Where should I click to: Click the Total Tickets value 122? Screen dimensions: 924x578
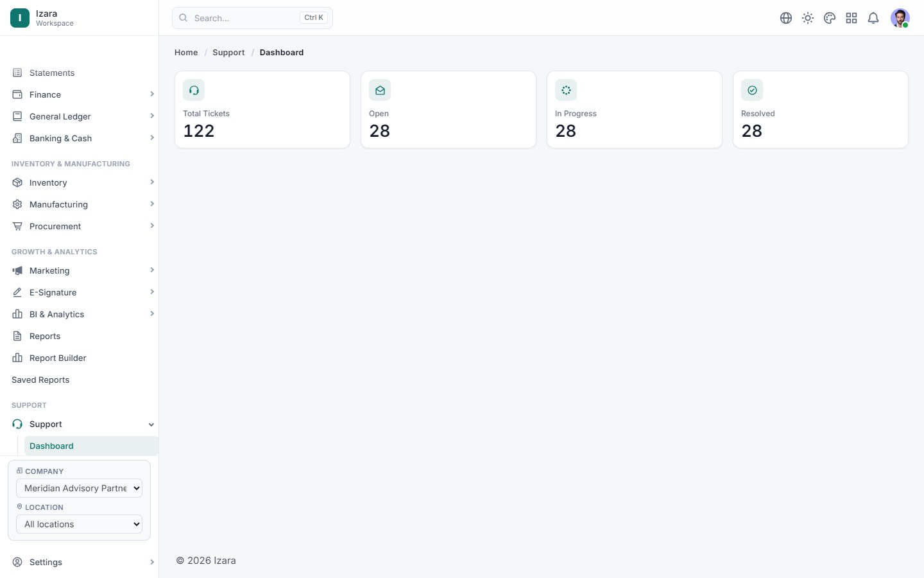pos(199,131)
